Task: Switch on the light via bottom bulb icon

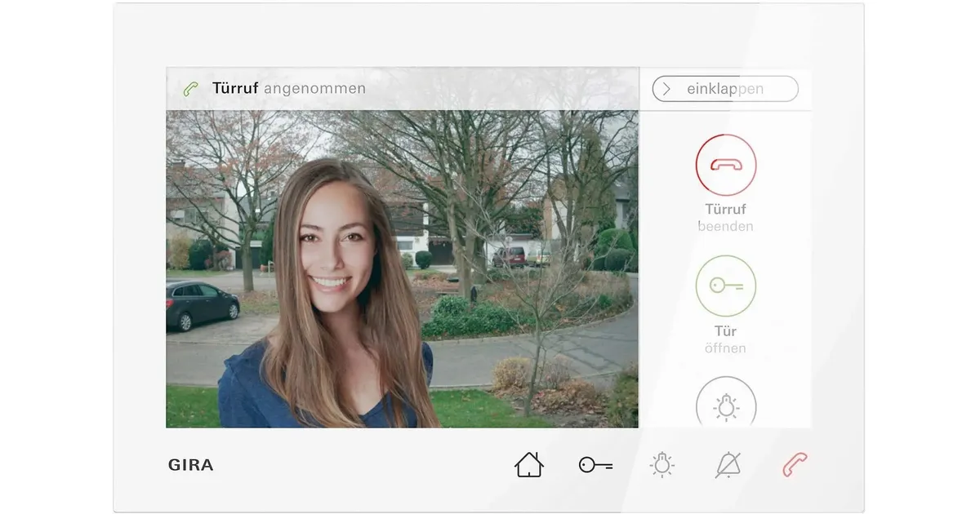Action: point(662,464)
